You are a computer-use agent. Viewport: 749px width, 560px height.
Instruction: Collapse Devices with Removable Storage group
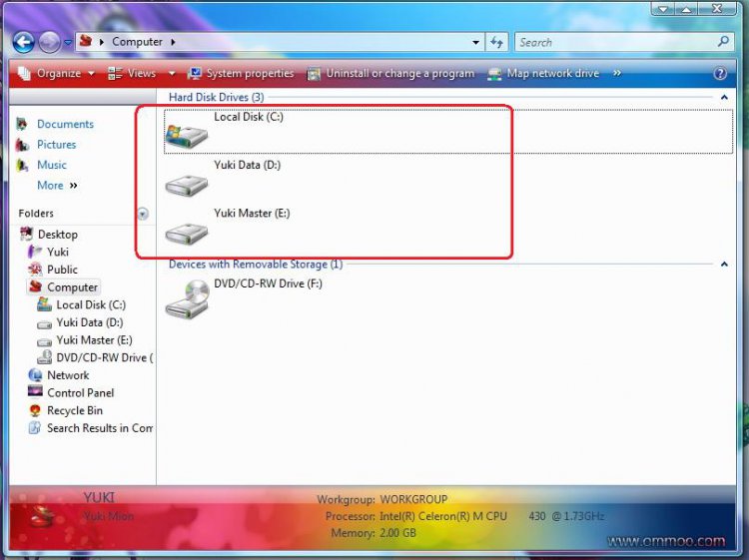[724, 264]
